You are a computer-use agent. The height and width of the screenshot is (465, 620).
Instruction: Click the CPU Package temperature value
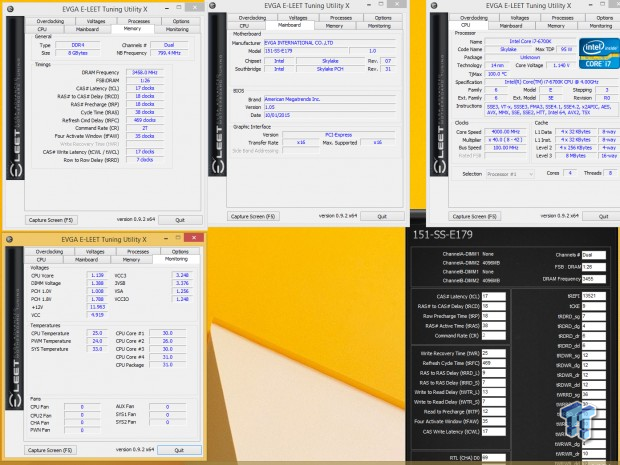click(x=168, y=365)
